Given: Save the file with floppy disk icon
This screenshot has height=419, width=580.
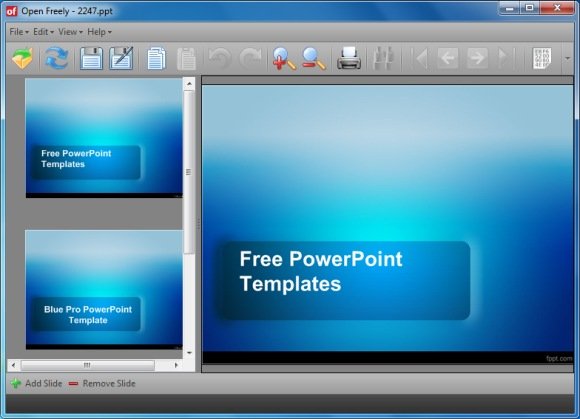Looking at the screenshot, I should point(91,58).
